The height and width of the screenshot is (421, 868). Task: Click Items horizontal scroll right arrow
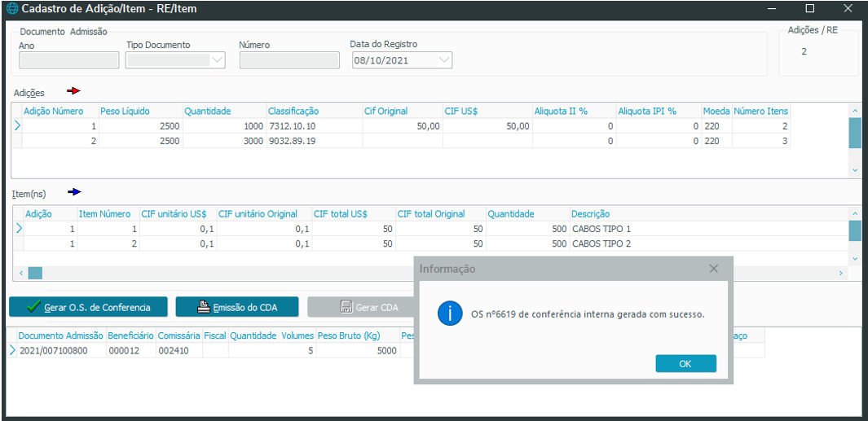pos(840,273)
